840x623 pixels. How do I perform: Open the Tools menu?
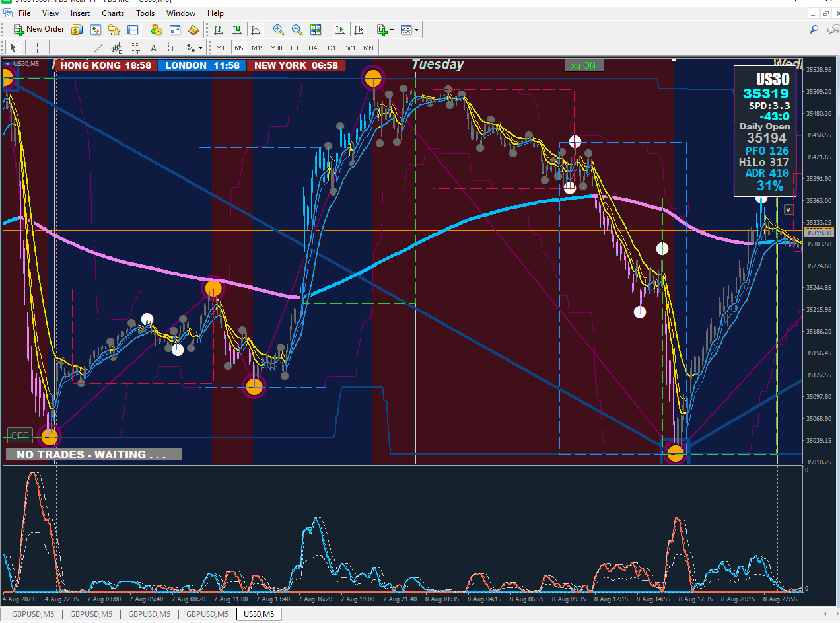[145, 13]
